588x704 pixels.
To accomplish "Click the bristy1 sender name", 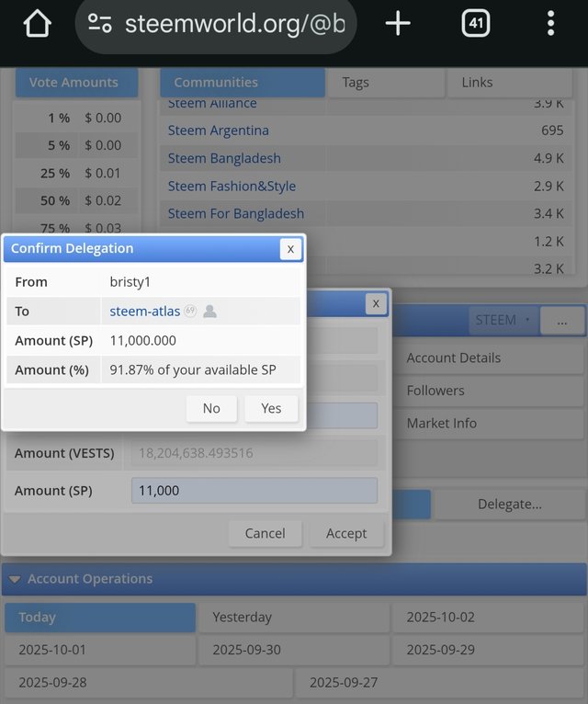I will [130, 282].
